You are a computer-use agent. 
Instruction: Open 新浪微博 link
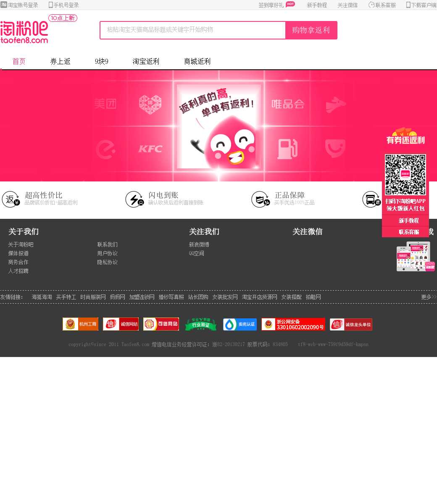click(x=199, y=244)
